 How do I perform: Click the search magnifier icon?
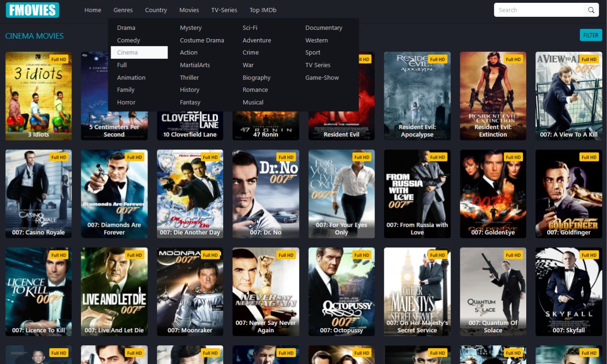click(591, 10)
